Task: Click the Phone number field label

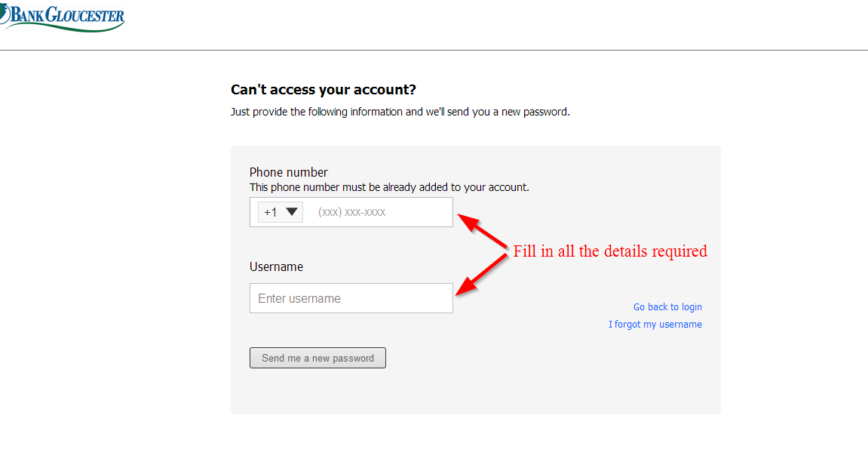Action: [x=288, y=172]
